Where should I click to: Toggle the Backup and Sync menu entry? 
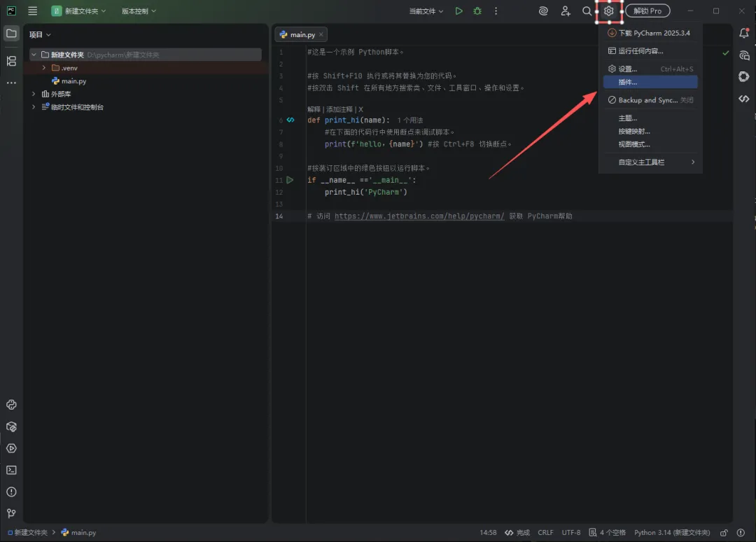(647, 100)
